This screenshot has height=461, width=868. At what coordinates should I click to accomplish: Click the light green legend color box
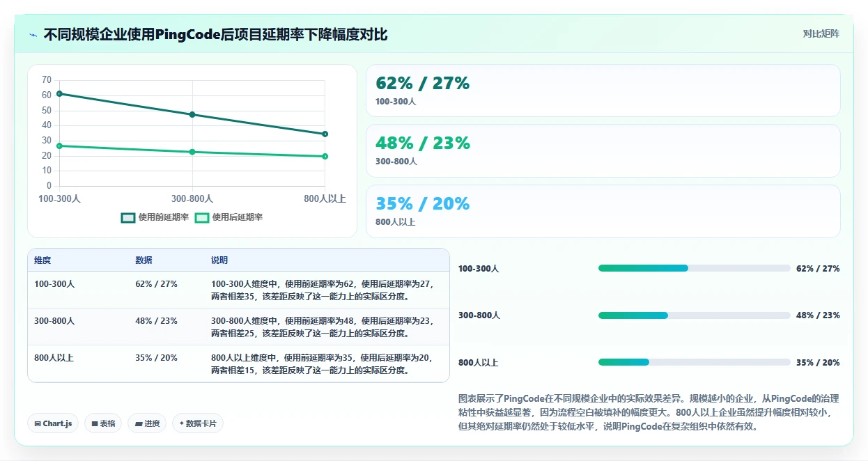201,217
